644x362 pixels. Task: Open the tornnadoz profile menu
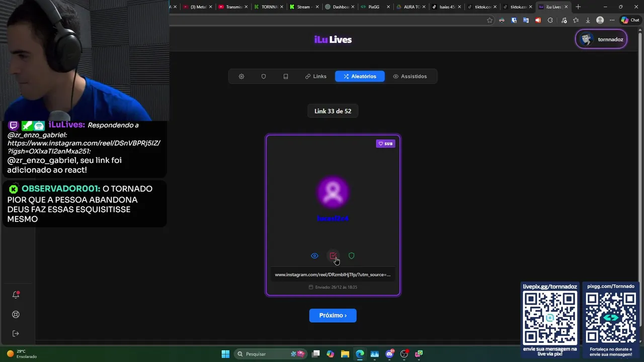click(601, 39)
